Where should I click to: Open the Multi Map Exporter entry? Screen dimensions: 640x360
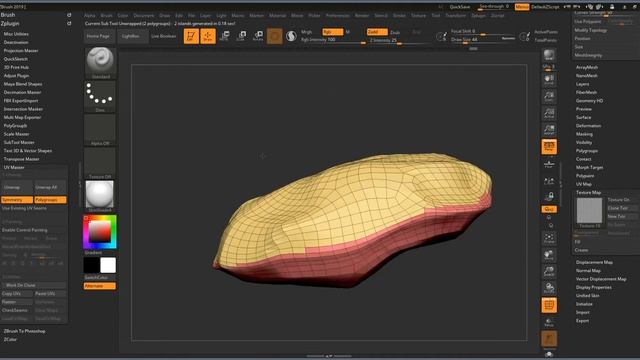point(22,118)
